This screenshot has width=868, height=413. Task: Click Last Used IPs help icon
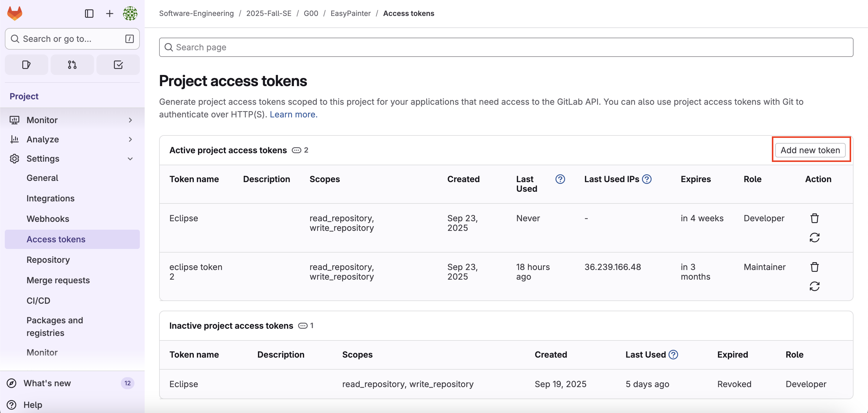pyautogui.click(x=646, y=179)
